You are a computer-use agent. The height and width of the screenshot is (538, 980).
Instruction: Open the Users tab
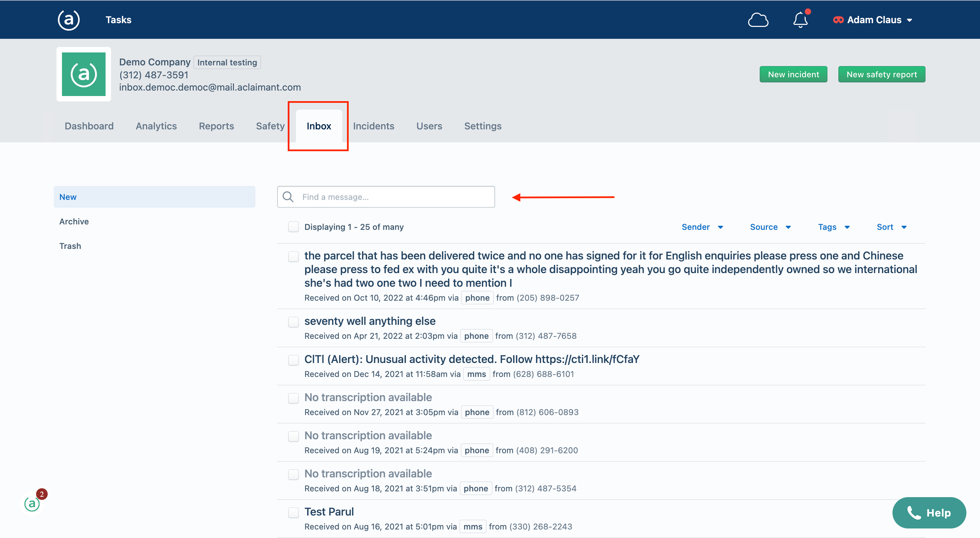pyautogui.click(x=429, y=126)
